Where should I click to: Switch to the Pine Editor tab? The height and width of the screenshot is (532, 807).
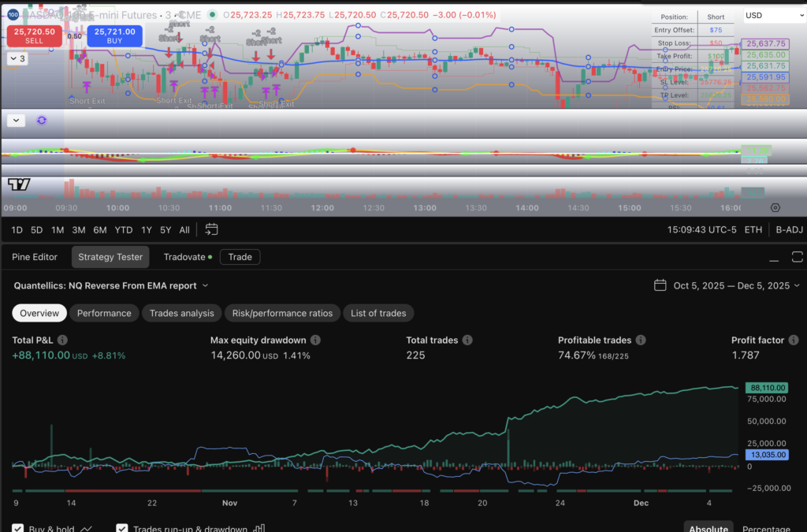35,257
